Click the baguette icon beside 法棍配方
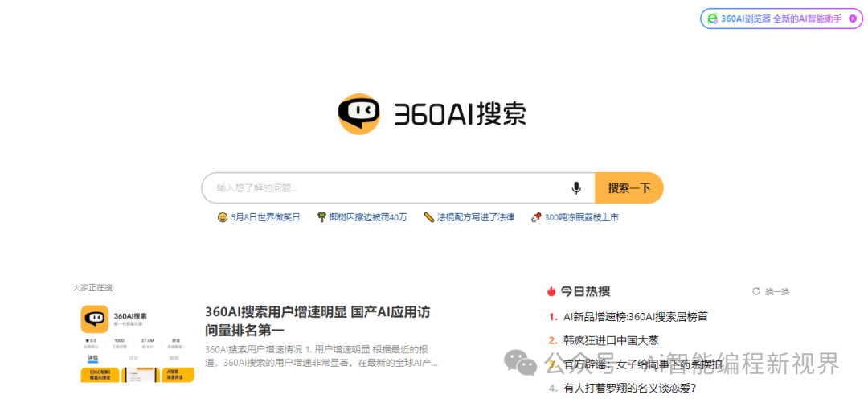Image resolution: width=868 pixels, height=399 pixels. (428, 217)
